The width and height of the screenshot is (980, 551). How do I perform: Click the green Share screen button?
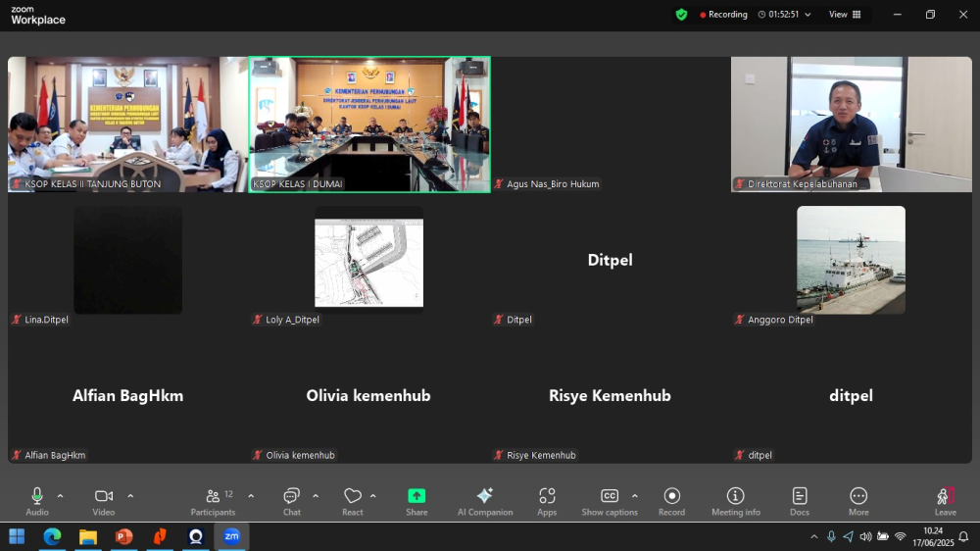(416, 502)
